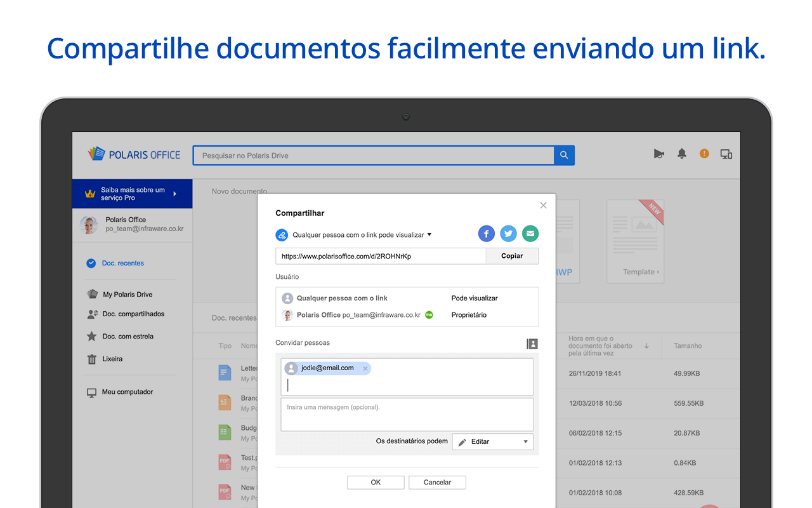
Task: Click the blue search magnifier button
Action: click(564, 156)
